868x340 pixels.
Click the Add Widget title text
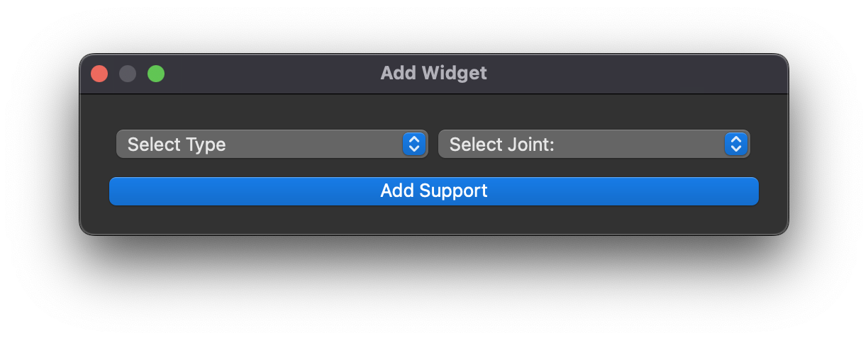433,73
